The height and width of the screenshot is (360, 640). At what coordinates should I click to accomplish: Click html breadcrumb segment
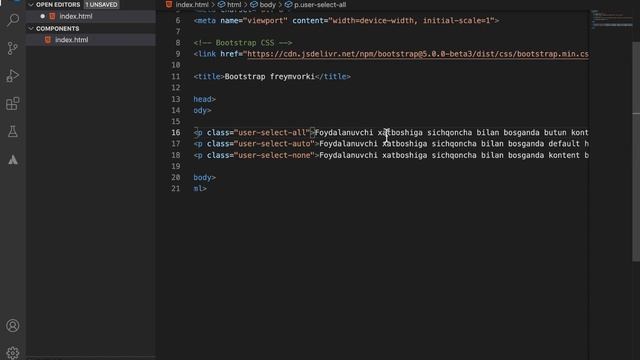[x=234, y=4]
